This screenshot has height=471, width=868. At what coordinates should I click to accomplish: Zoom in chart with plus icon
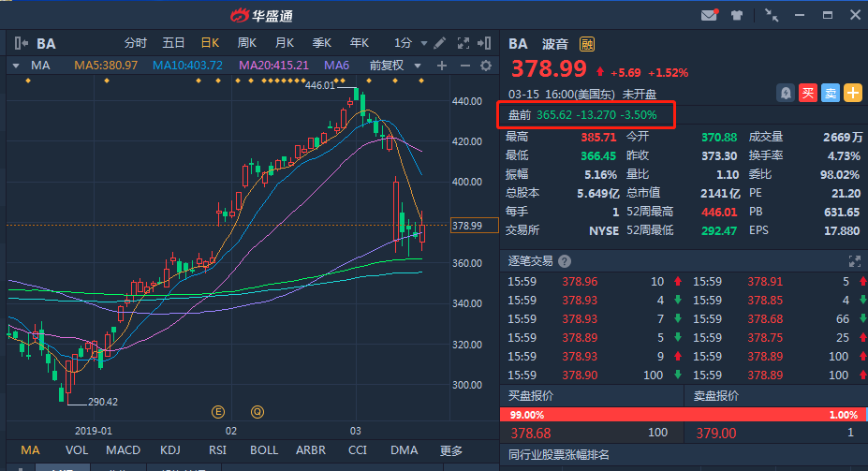[442, 66]
